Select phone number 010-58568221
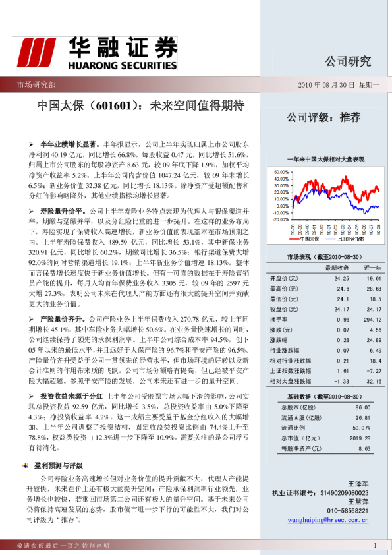This screenshot has height=555, width=392. tap(347, 511)
